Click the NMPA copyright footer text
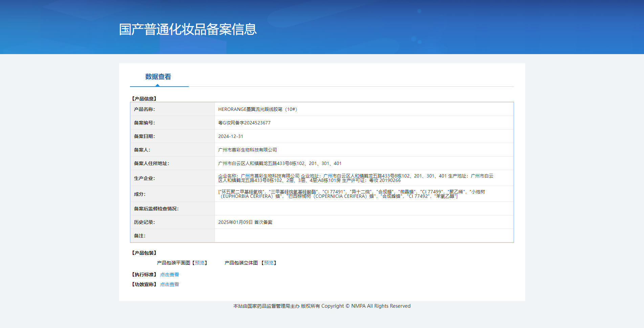644x328 pixels. point(322,306)
